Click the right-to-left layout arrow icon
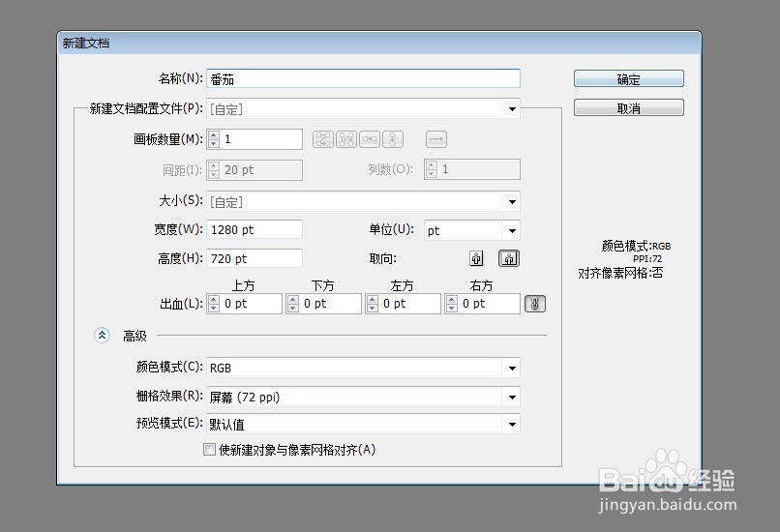Viewport: 780px width, 532px height. (x=436, y=139)
